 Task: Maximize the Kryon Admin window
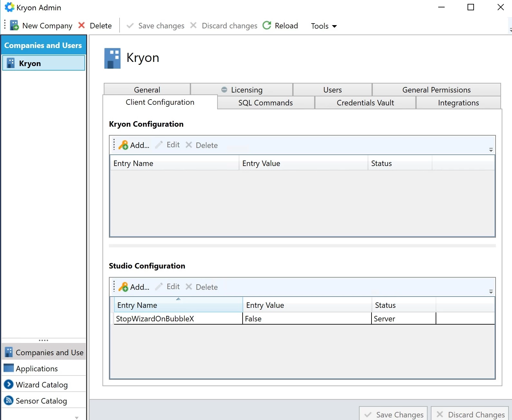[x=471, y=7]
